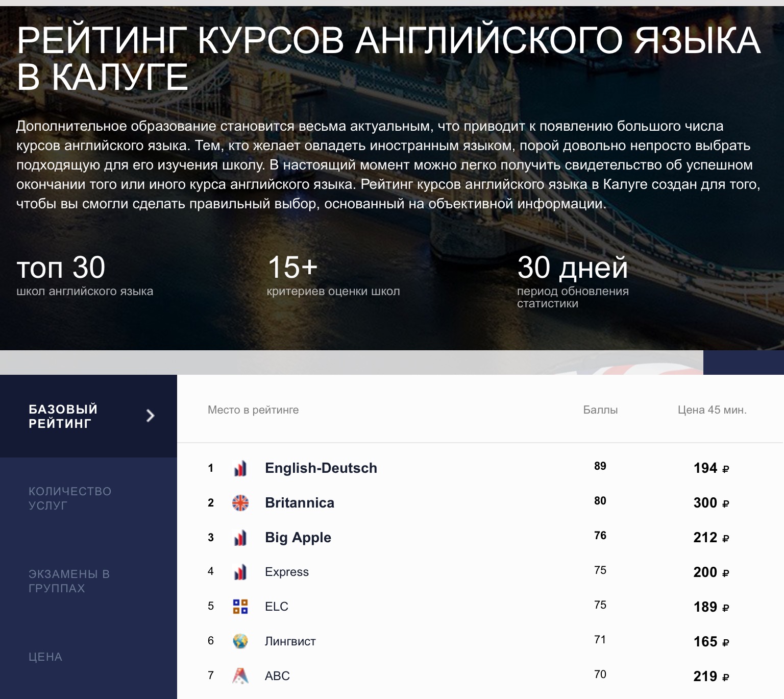Click the rank number 2 beside Britannica
Screen dimensions: 784x699
click(210, 503)
